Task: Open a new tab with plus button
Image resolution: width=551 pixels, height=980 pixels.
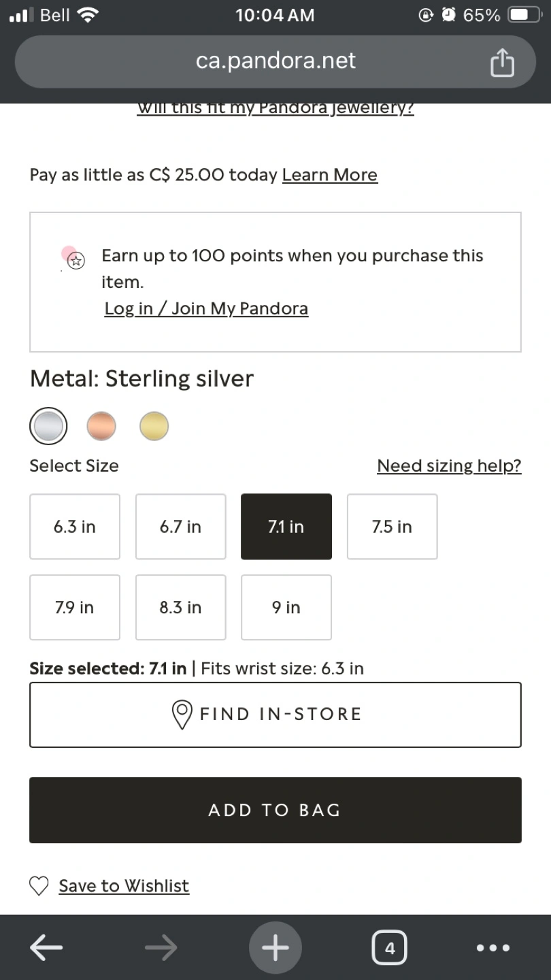Action: point(275,947)
